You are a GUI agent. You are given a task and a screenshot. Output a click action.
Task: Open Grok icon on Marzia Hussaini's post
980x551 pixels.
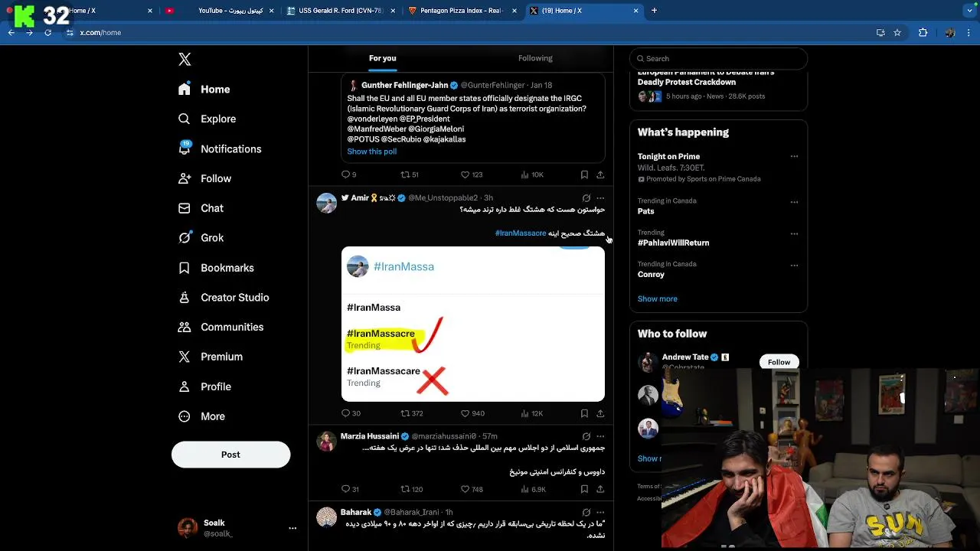click(x=586, y=436)
